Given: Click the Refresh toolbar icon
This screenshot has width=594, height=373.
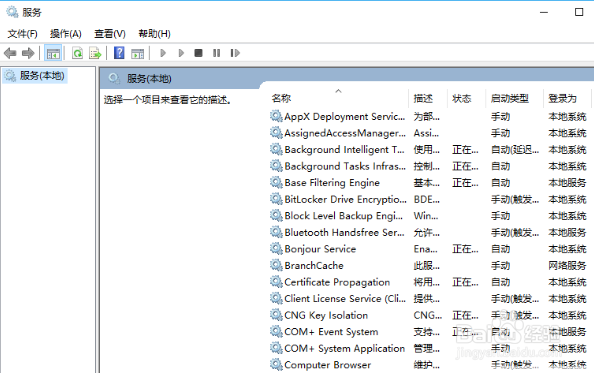Looking at the screenshot, I should pos(77,53).
